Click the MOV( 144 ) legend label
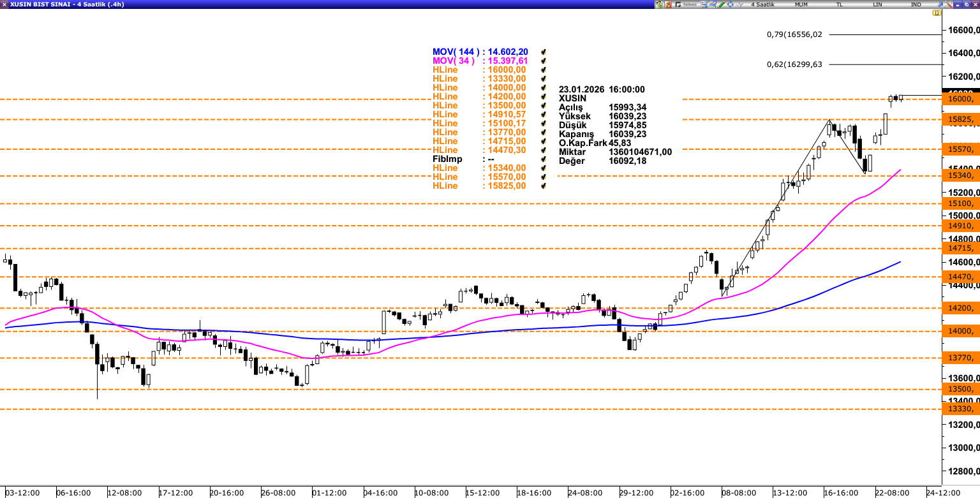Screen dimensions: 980x498 coord(456,52)
